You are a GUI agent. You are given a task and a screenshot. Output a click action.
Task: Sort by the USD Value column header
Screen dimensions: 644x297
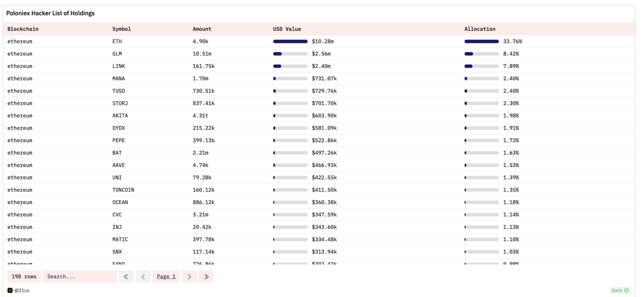[x=287, y=29]
